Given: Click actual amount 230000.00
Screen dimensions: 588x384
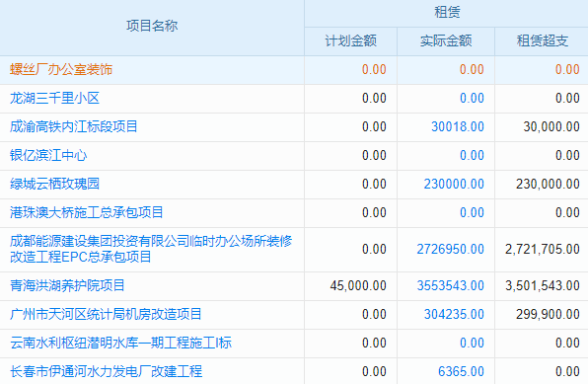Looking at the screenshot, I should tap(454, 184).
